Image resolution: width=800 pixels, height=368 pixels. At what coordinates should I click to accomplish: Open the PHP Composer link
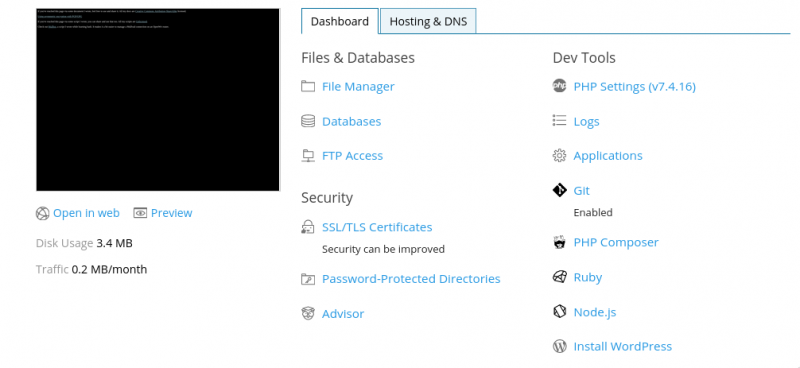click(616, 242)
